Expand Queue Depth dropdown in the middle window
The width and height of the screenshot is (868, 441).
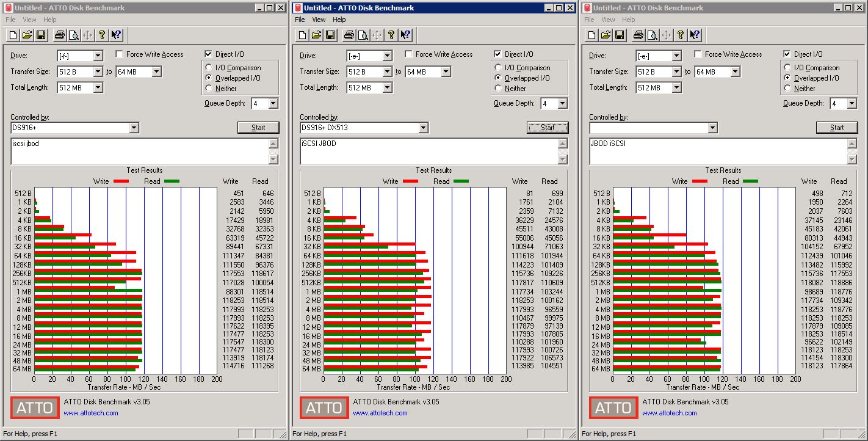click(562, 104)
